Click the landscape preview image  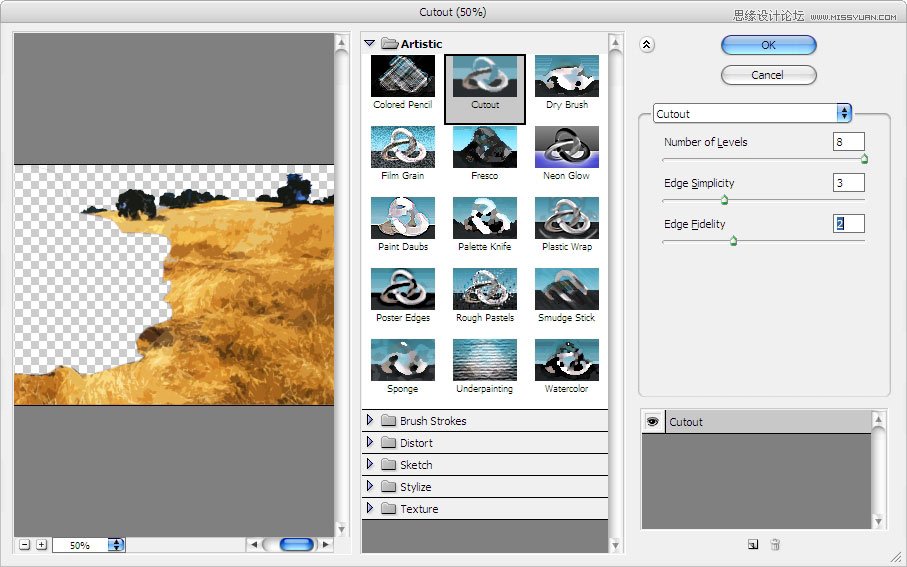(x=174, y=285)
